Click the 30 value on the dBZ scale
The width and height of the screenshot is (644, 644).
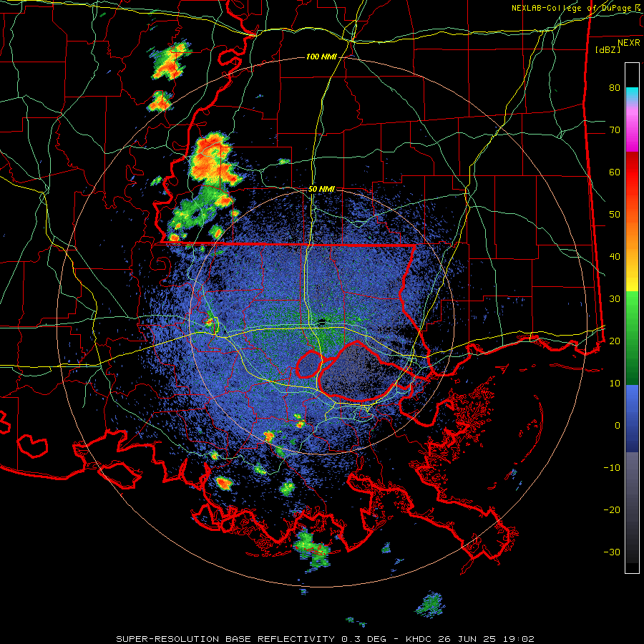615,299
